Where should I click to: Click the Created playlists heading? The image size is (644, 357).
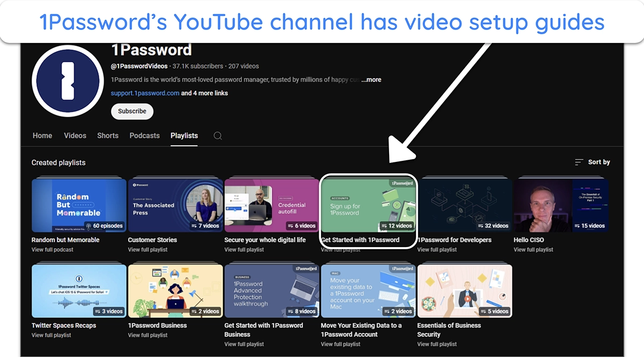pos(58,162)
